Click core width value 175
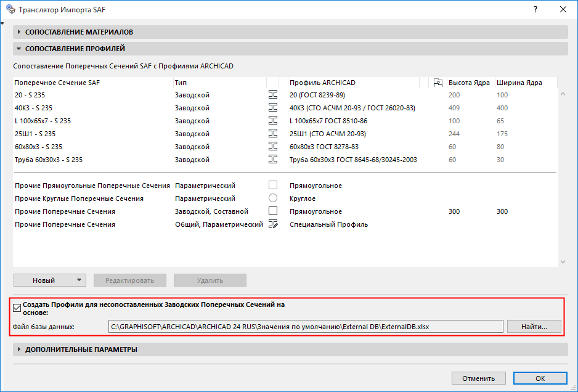Screen dimensions: 578x392 pyautogui.click(x=502, y=134)
